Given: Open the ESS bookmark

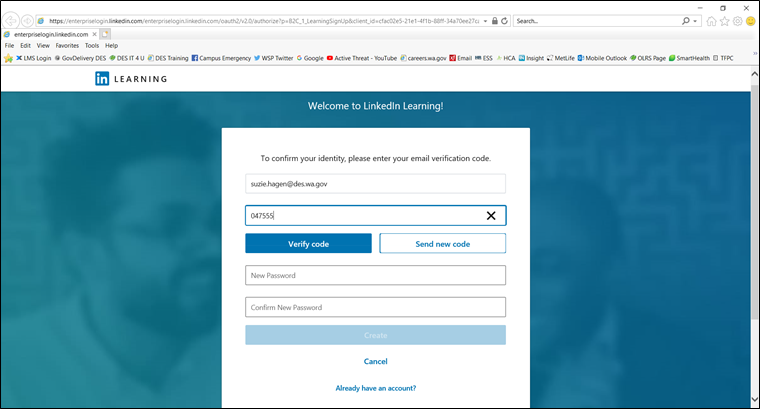Looking at the screenshot, I should (x=484, y=58).
